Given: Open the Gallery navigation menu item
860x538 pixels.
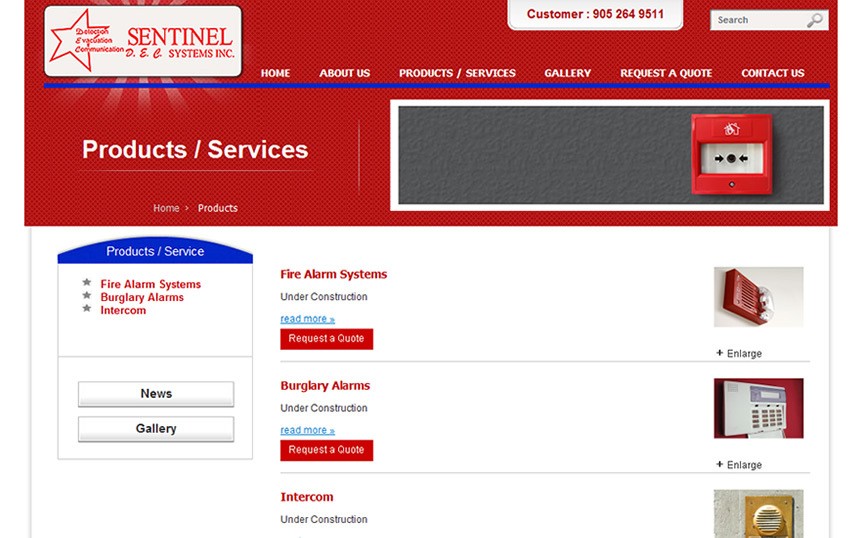Looking at the screenshot, I should pos(568,73).
